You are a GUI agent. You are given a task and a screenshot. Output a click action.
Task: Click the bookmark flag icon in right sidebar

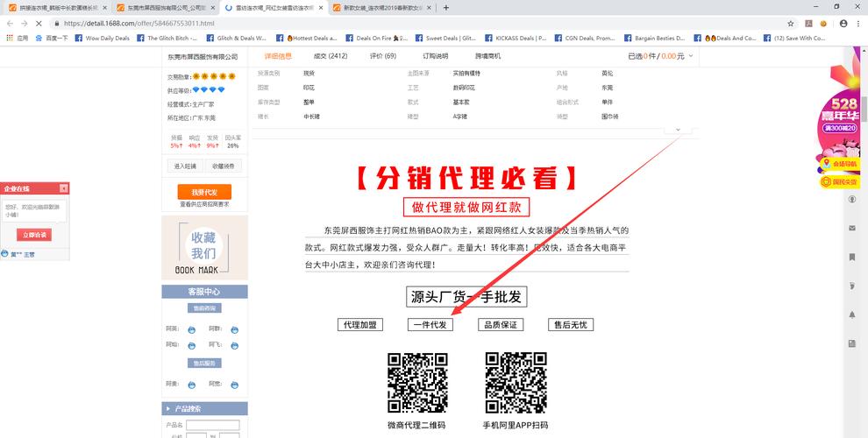tap(852, 258)
